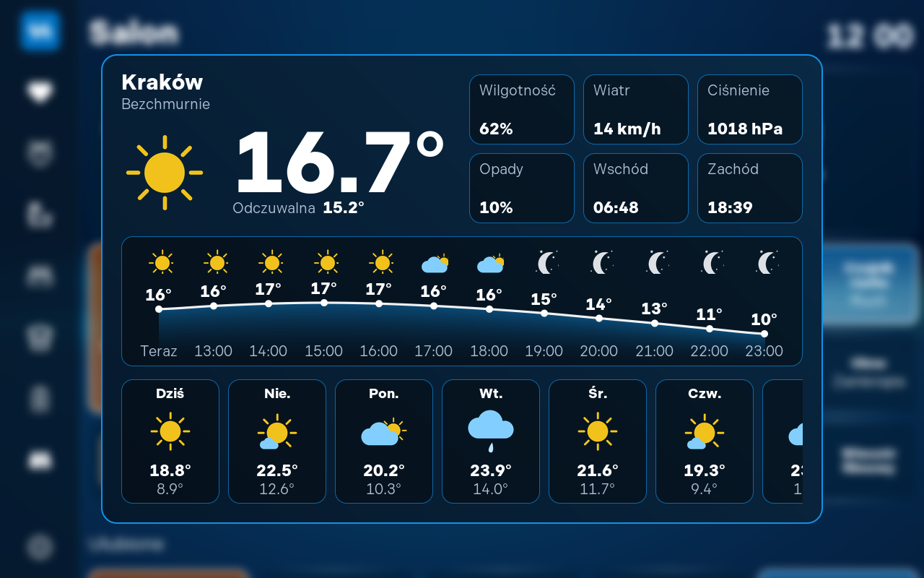Click the Bezchmurnie condition label
This screenshot has height=578, width=924.
[x=166, y=104]
